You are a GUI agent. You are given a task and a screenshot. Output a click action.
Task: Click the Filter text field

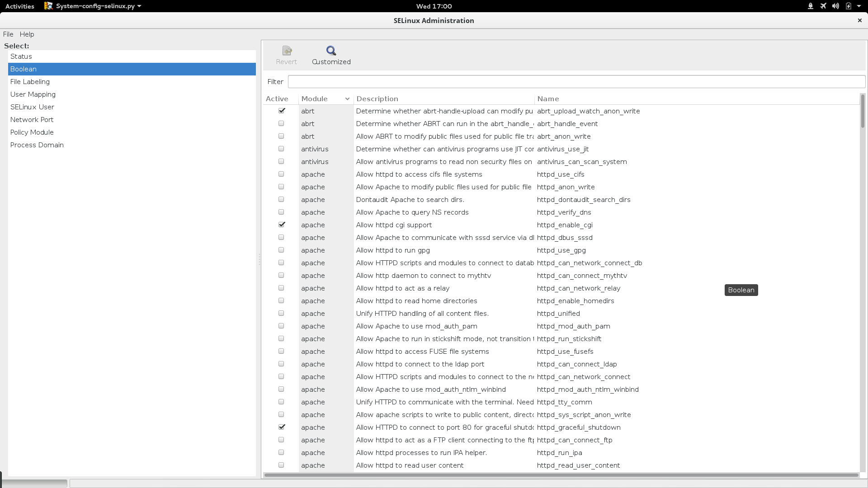(576, 82)
